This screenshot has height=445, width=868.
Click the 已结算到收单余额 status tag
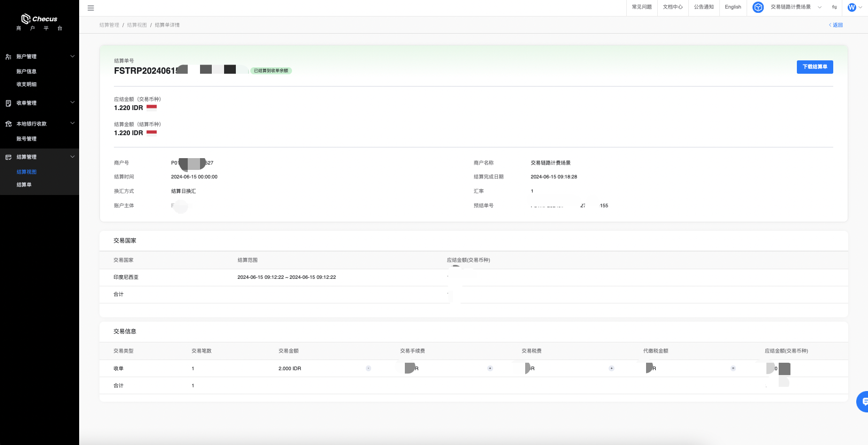271,71
